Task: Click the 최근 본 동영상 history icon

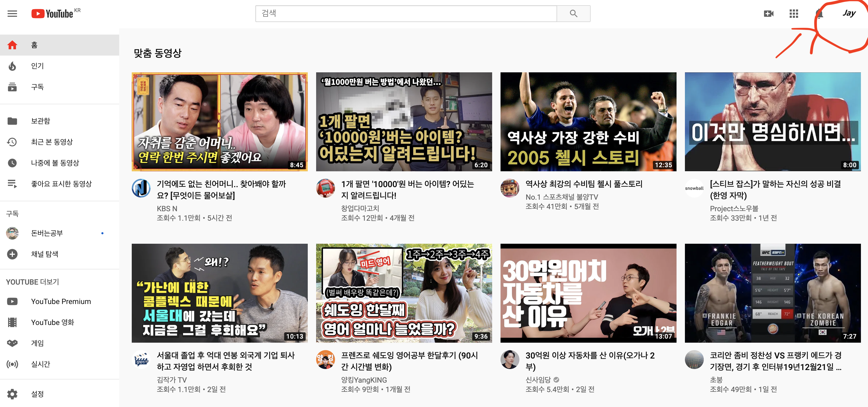Action: click(x=13, y=142)
